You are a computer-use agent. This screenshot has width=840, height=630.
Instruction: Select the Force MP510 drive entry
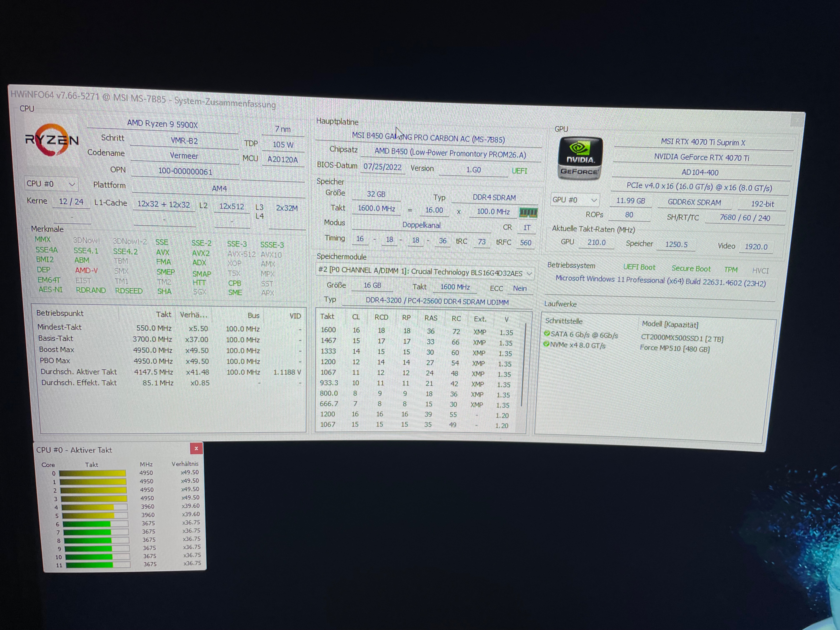point(674,348)
